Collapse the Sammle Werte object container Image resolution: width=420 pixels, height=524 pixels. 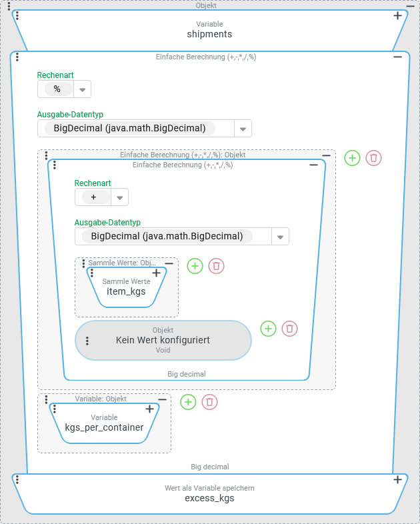[x=169, y=263]
